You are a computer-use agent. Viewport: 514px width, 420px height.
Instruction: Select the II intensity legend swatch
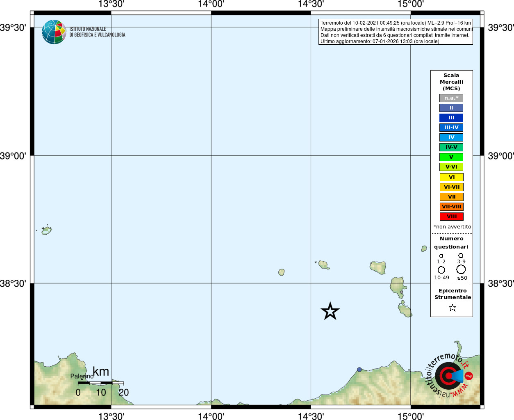(451, 108)
